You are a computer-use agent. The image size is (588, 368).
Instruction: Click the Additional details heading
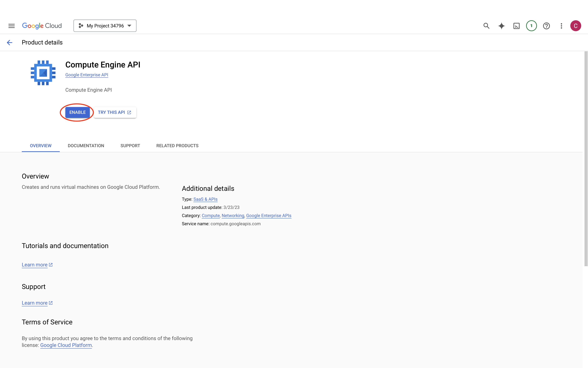(x=208, y=189)
